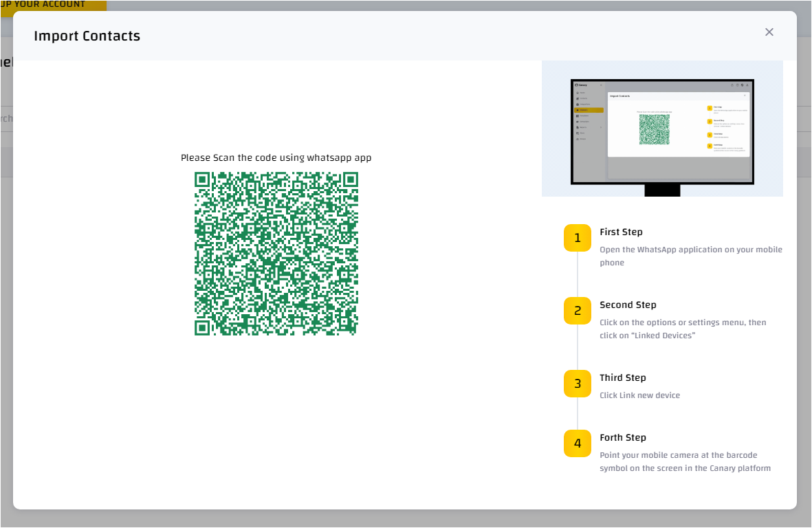Click "Point your mobile camera" description
The height and width of the screenshot is (528, 812).
coord(685,461)
